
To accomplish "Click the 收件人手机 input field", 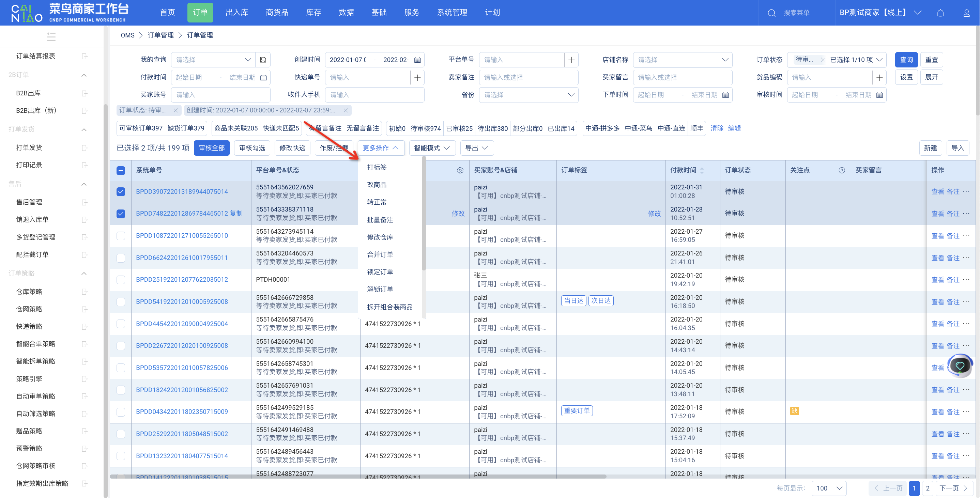I will coord(375,95).
